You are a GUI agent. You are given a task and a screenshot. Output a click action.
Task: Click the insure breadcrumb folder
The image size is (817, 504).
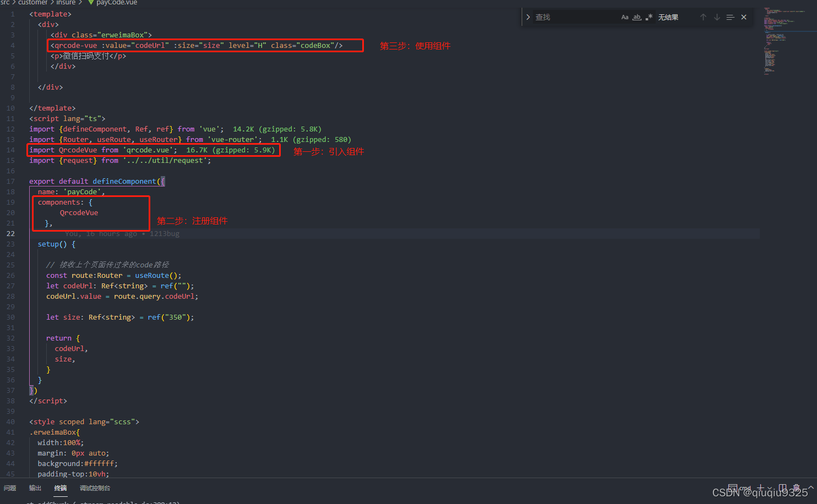(66, 3)
